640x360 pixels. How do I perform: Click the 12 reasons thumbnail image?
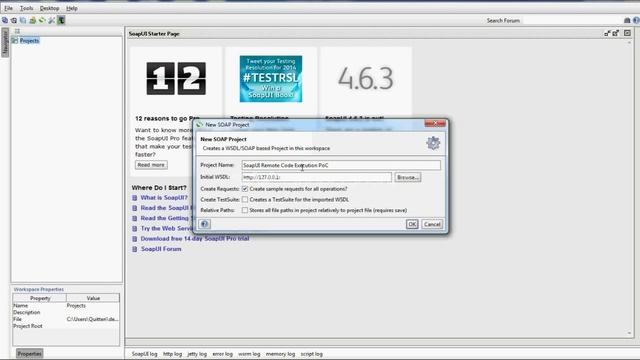coord(176,78)
